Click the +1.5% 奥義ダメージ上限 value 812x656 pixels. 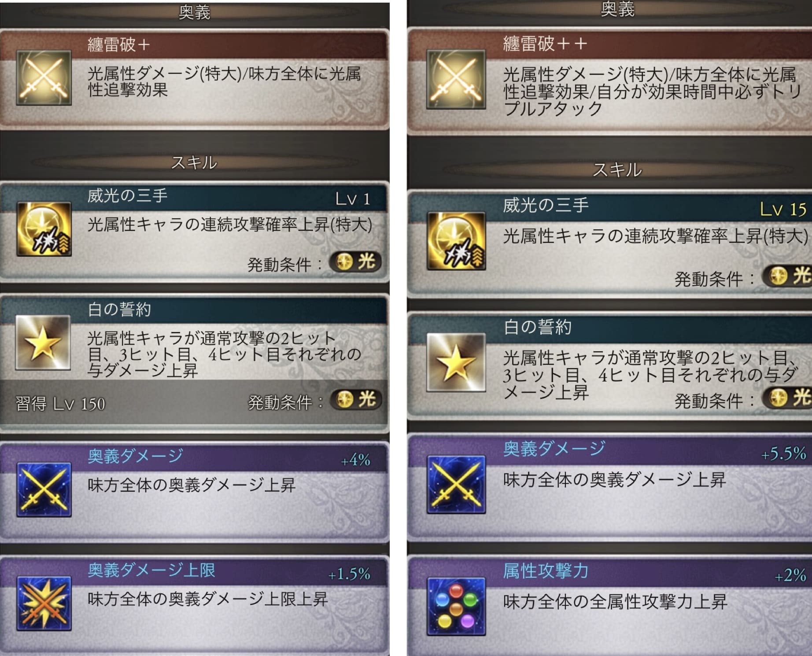[x=349, y=574]
